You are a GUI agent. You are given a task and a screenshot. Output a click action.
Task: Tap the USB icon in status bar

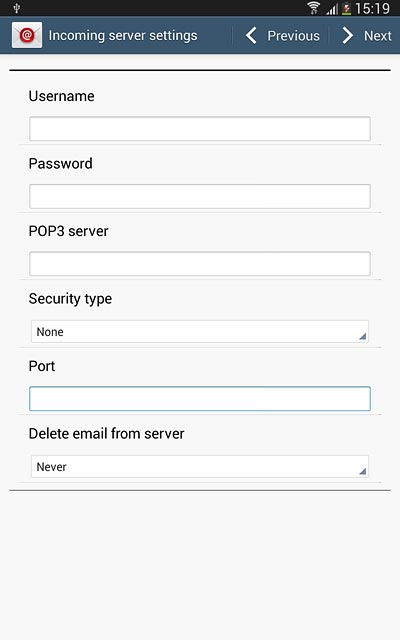pos(17,8)
